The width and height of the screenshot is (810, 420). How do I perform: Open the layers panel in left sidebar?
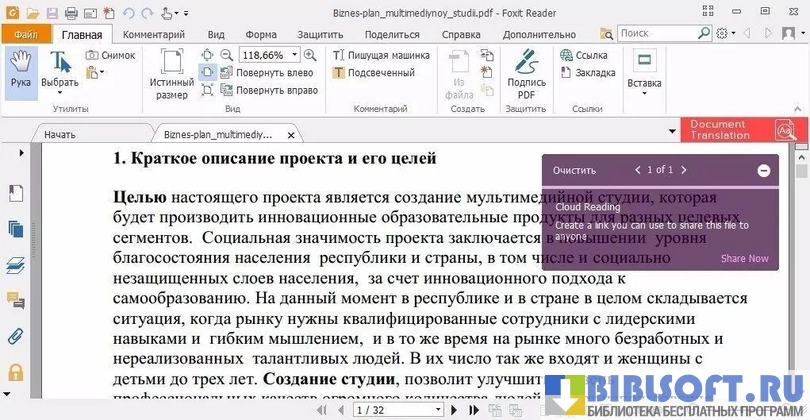pyautogui.click(x=15, y=265)
